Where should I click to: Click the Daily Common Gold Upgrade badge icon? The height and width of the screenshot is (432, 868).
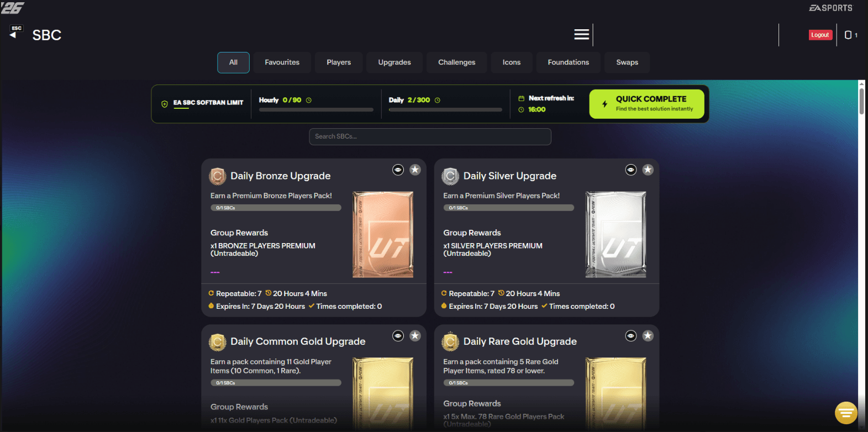[218, 342]
